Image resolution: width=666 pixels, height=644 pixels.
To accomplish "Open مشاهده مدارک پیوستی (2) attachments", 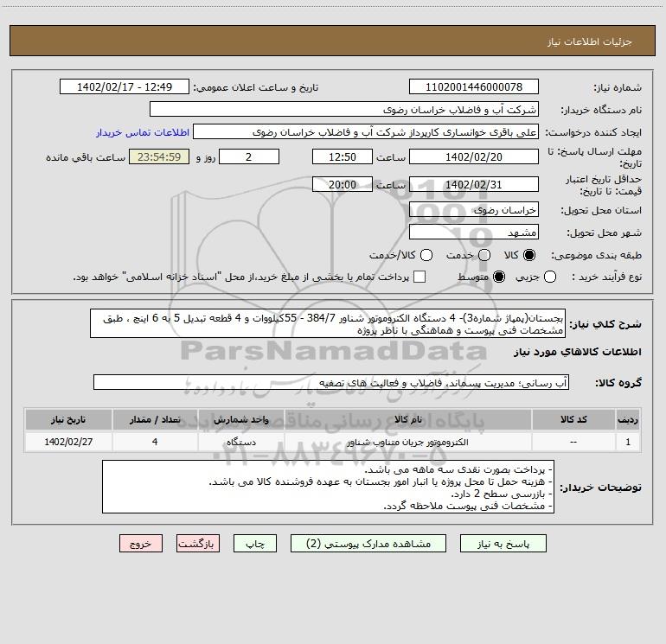I will click(x=368, y=544).
